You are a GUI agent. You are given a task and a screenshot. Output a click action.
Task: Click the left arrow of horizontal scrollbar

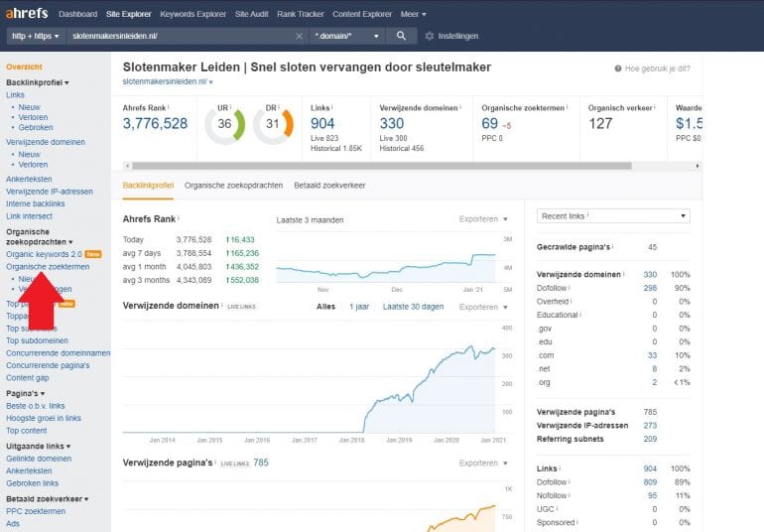pos(128,166)
